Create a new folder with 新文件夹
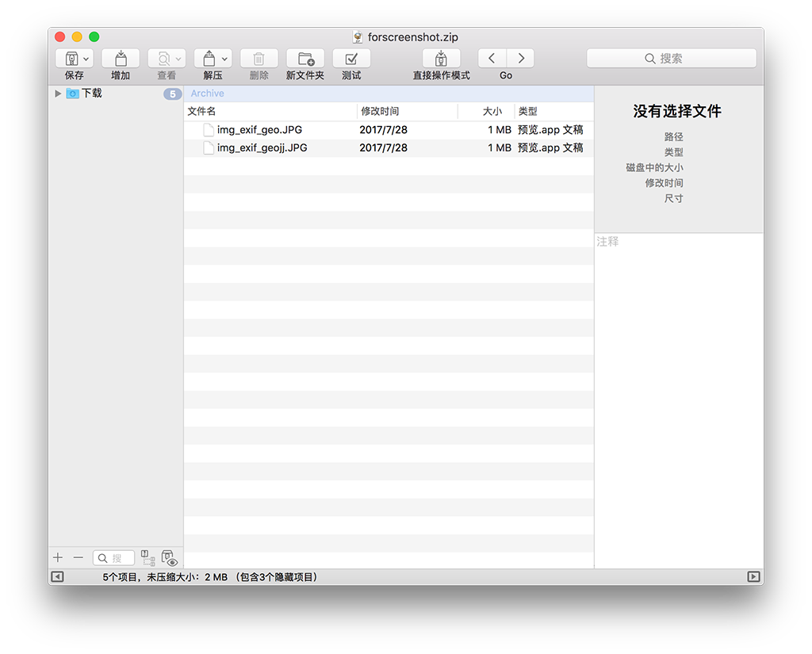The height and width of the screenshot is (654, 812). 305,59
